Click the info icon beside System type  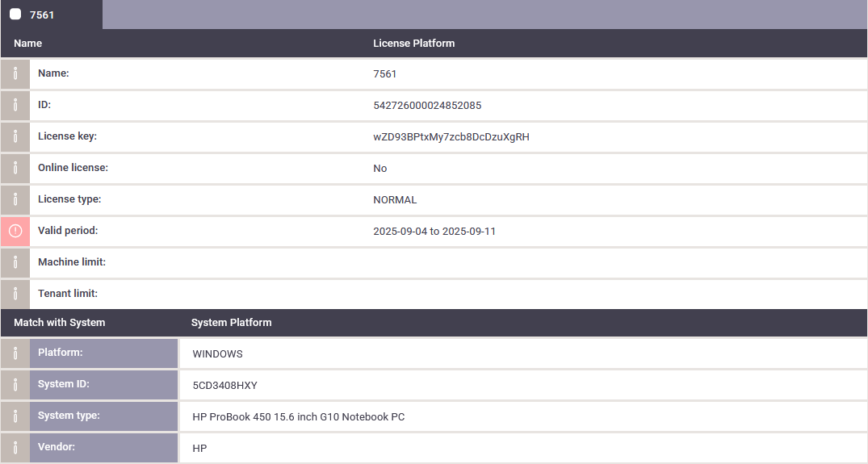[15, 416]
